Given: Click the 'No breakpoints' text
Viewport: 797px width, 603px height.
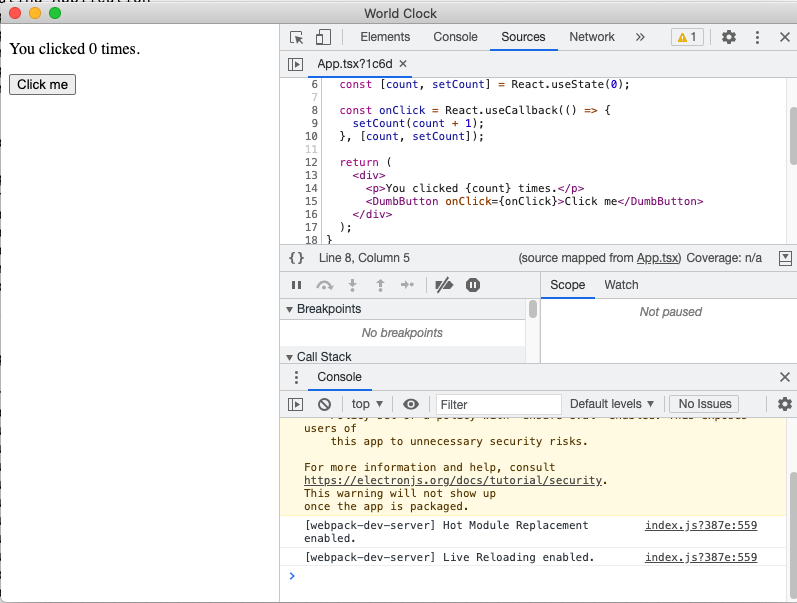Looking at the screenshot, I should (402, 333).
